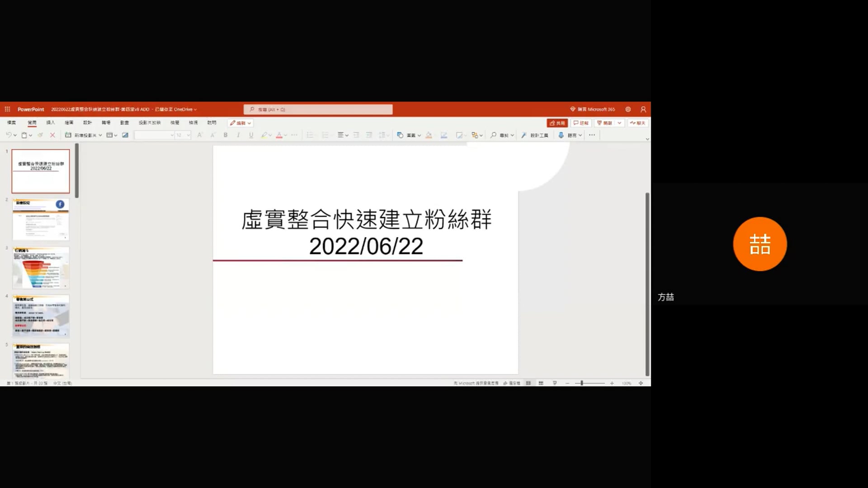
Task: Open settings gear in title bar
Action: [x=628, y=109]
